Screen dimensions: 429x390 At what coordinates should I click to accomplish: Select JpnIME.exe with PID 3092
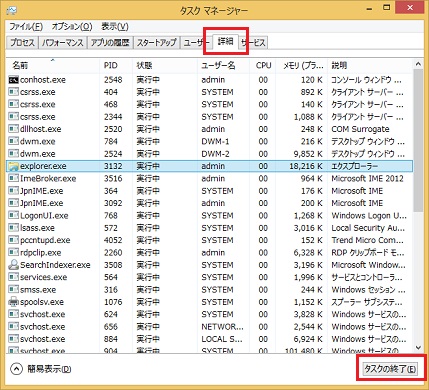(210, 203)
